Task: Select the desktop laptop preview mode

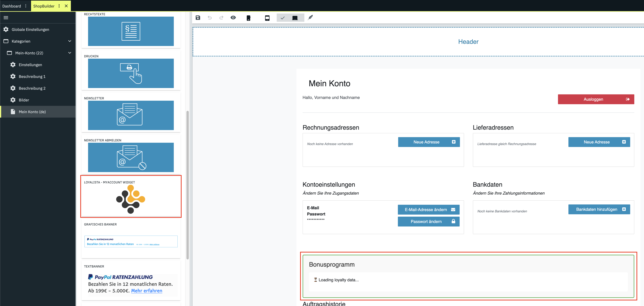Action: coord(295,18)
